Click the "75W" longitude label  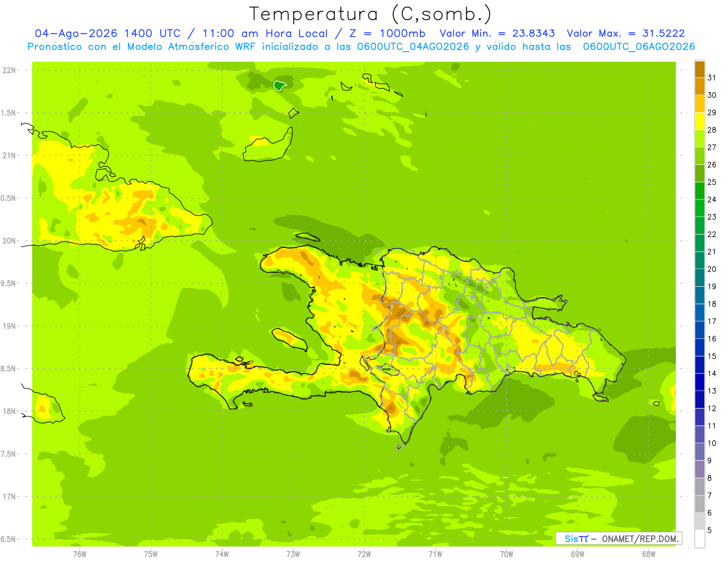pos(150,554)
